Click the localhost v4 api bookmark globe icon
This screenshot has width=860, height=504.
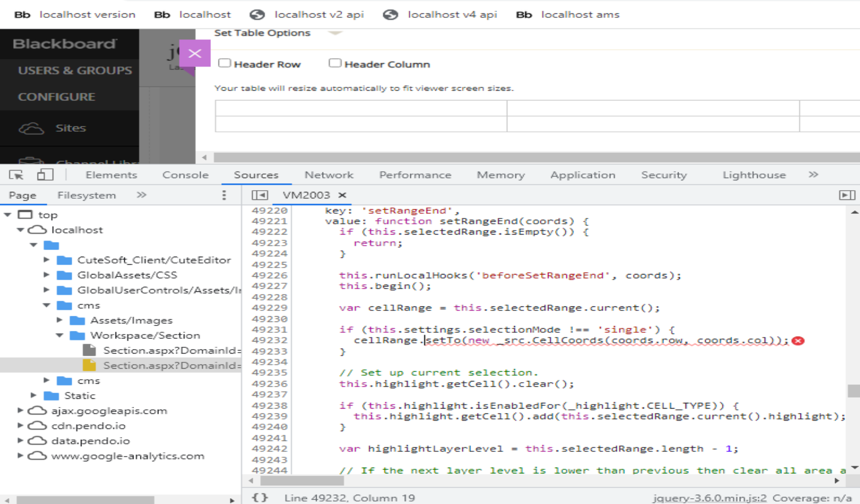tap(391, 14)
